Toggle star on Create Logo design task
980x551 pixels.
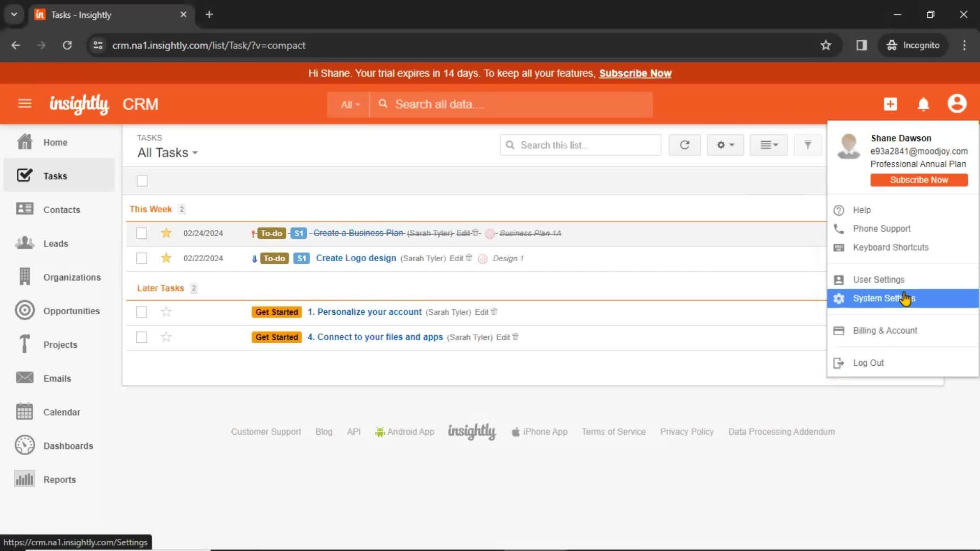(165, 258)
